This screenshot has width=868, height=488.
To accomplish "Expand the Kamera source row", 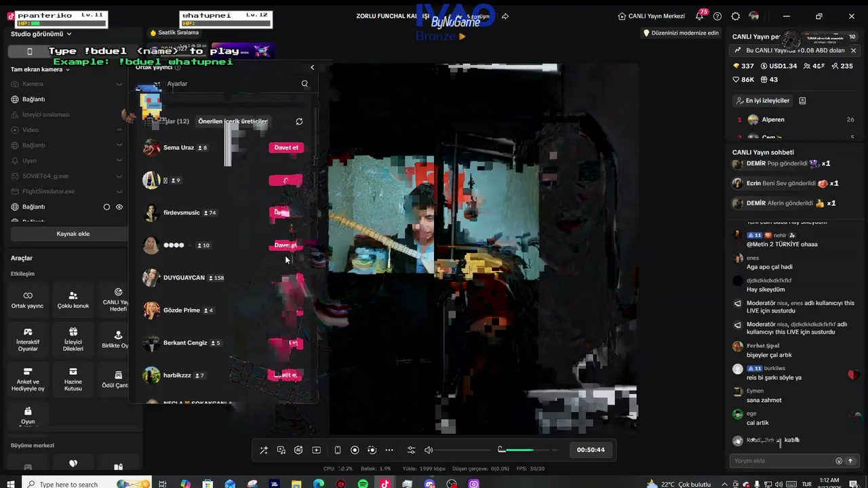I will click(x=68, y=84).
